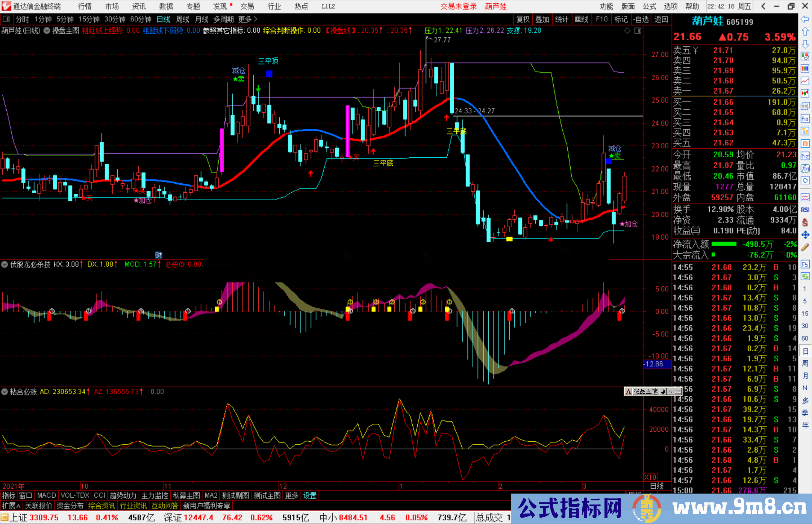Select the pencil drawing tool icon
812x524 pixels.
pyautogui.click(x=805, y=247)
